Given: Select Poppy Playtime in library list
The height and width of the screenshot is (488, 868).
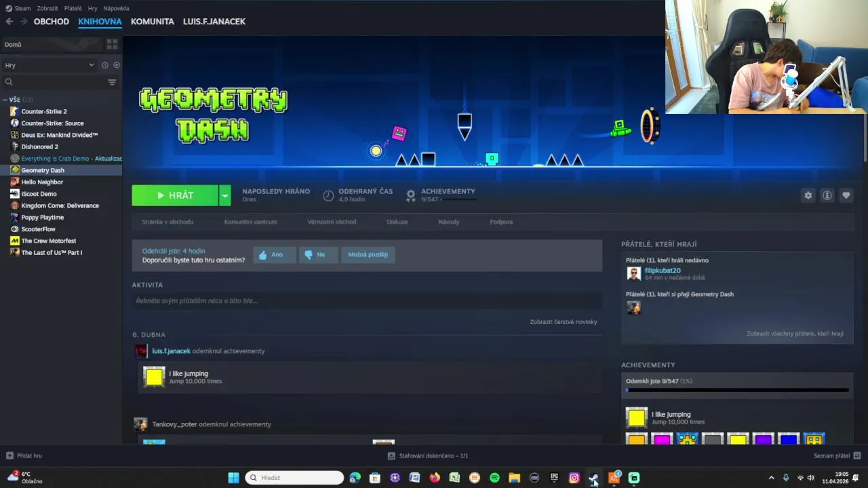Looking at the screenshot, I should click(x=43, y=218).
